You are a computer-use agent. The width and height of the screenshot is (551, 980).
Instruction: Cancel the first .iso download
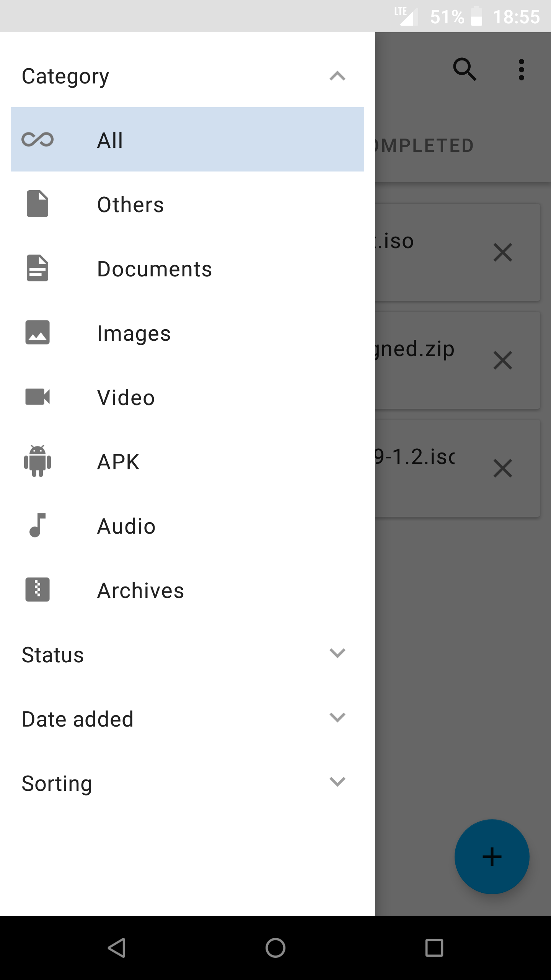tap(502, 253)
